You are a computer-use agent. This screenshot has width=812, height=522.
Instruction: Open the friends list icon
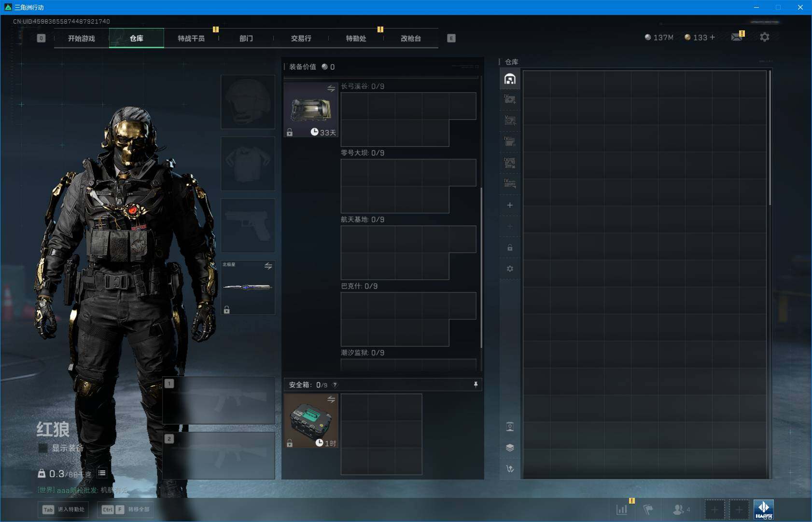680,509
